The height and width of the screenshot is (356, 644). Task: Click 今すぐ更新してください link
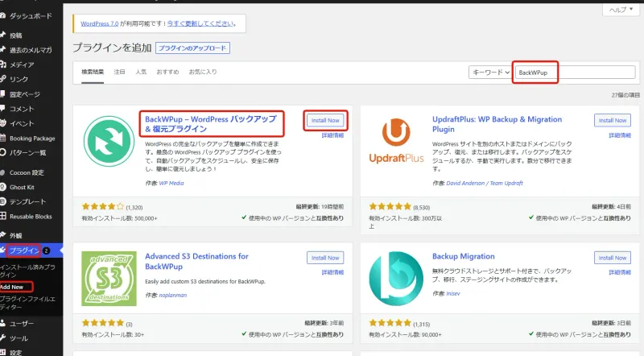tap(200, 24)
